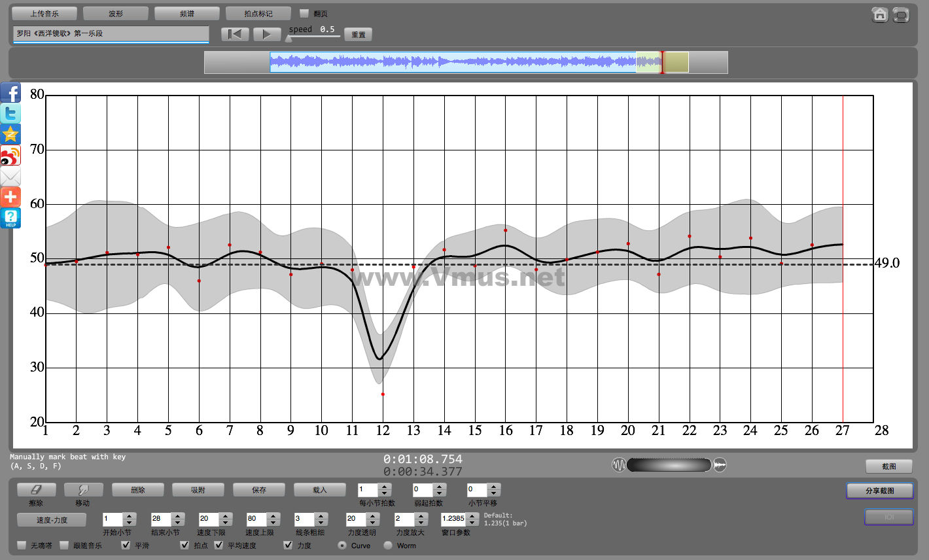Click the 保存 save button

click(x=259, y=489)
